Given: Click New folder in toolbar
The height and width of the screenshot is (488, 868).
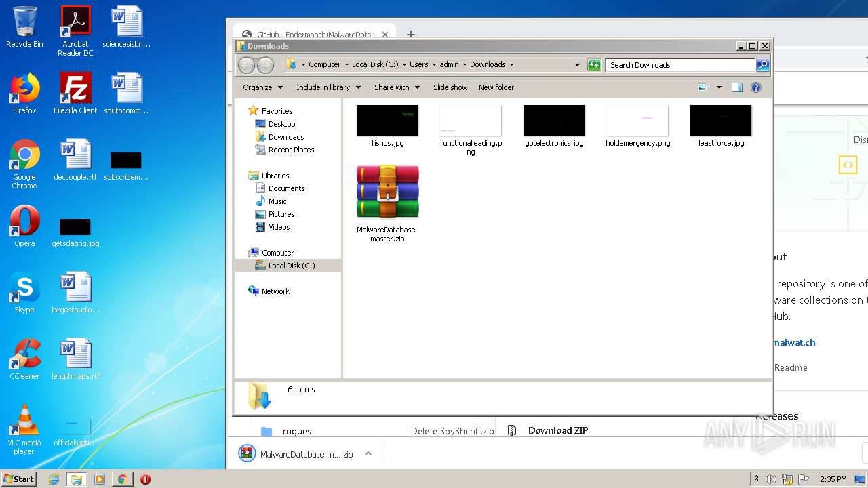Looking at the screenshot, I should point(496,87).
